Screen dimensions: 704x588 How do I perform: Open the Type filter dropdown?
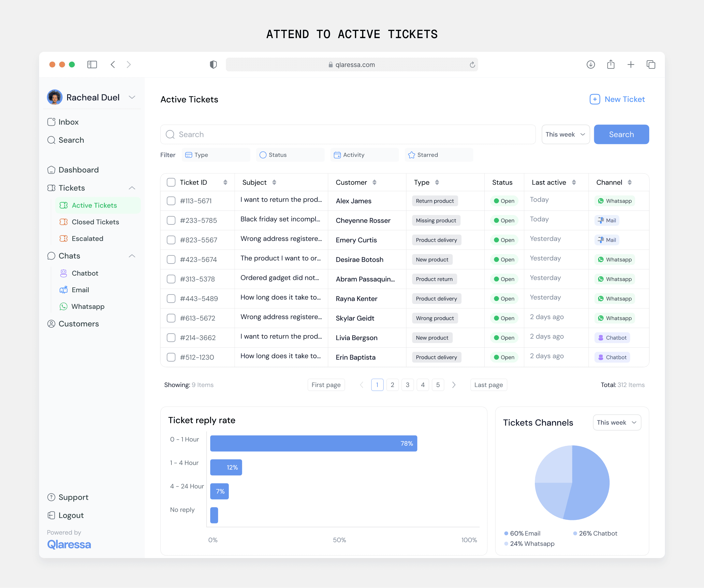(x=216, y=155)
